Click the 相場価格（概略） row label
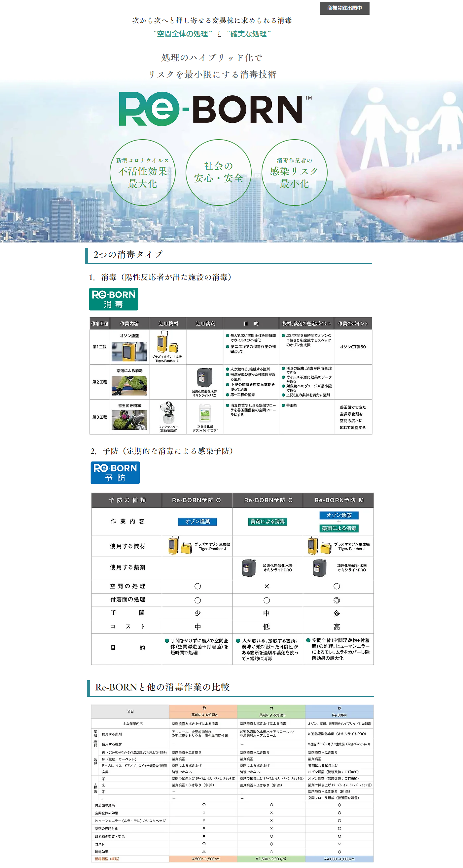This screenshot has width=463, height=868. coord(107,859)
